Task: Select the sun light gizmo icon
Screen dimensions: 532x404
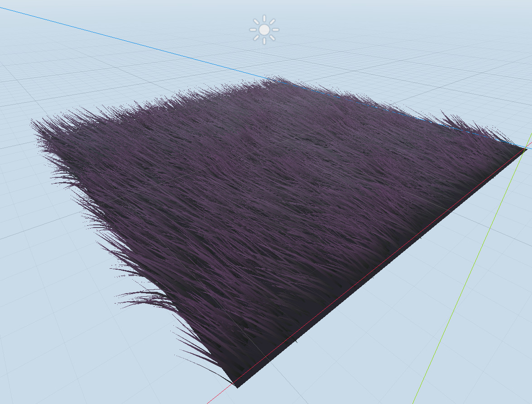Action: [x=264, y=30]
